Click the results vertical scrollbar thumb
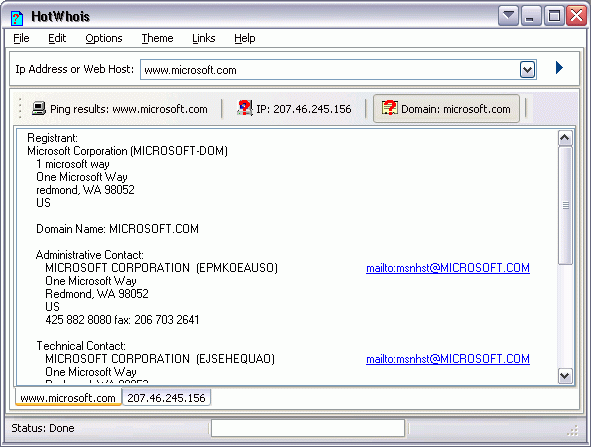This screenshot has height=447, width=591. (x=565, y=206)
